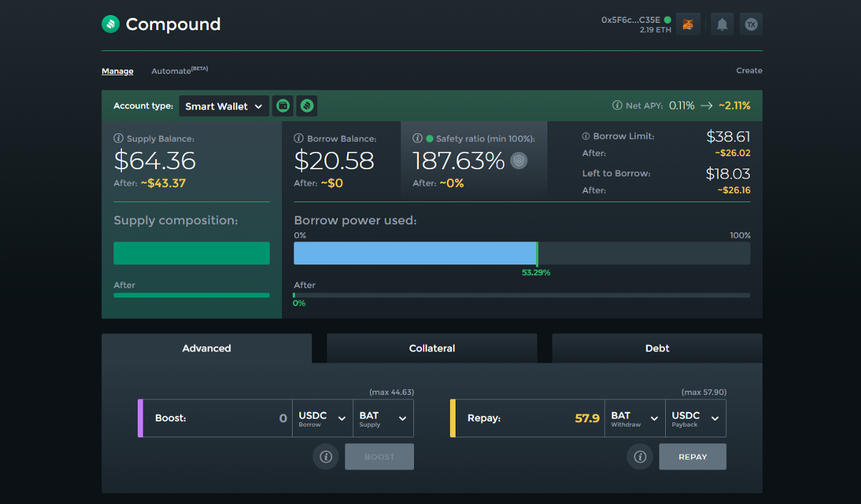861x504 pixels.
Task: Click the round green Compound icon beside Smart Wallet
Action: point(307,106)
